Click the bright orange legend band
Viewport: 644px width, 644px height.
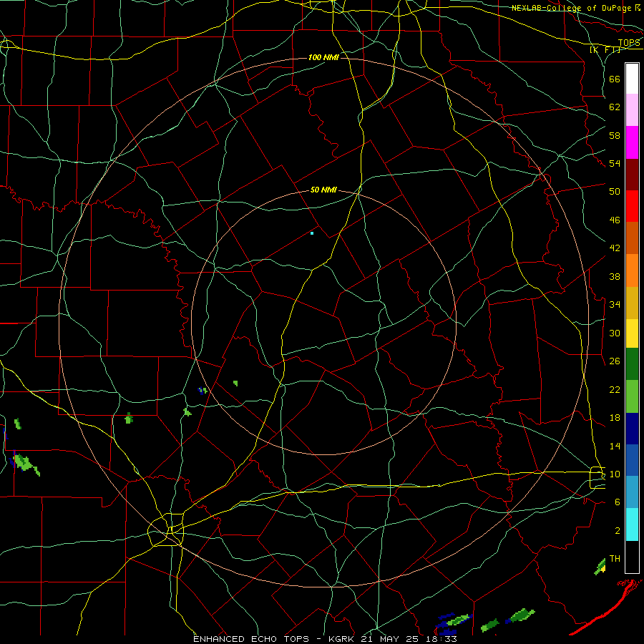point(632,270)
